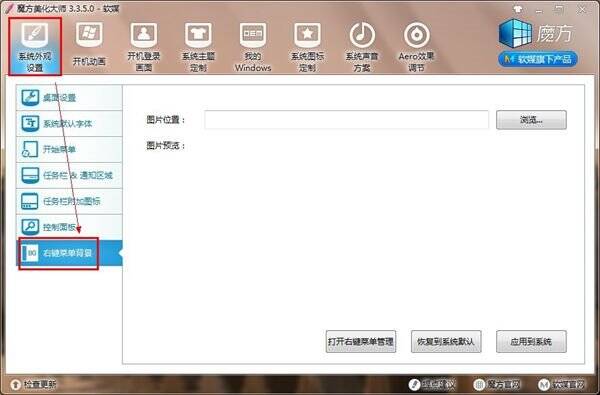Select 右键菜单背景 in the sidebar

tap(69, 253)
